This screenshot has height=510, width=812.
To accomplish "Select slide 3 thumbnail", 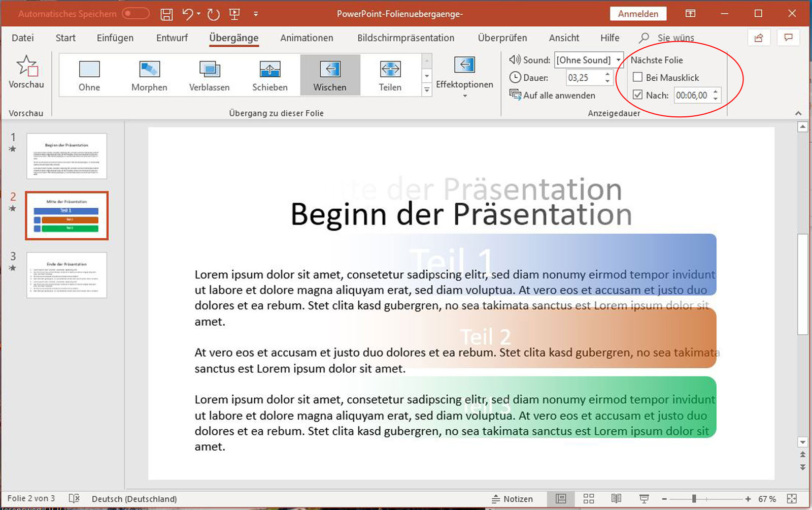I will tap(67, 275).
